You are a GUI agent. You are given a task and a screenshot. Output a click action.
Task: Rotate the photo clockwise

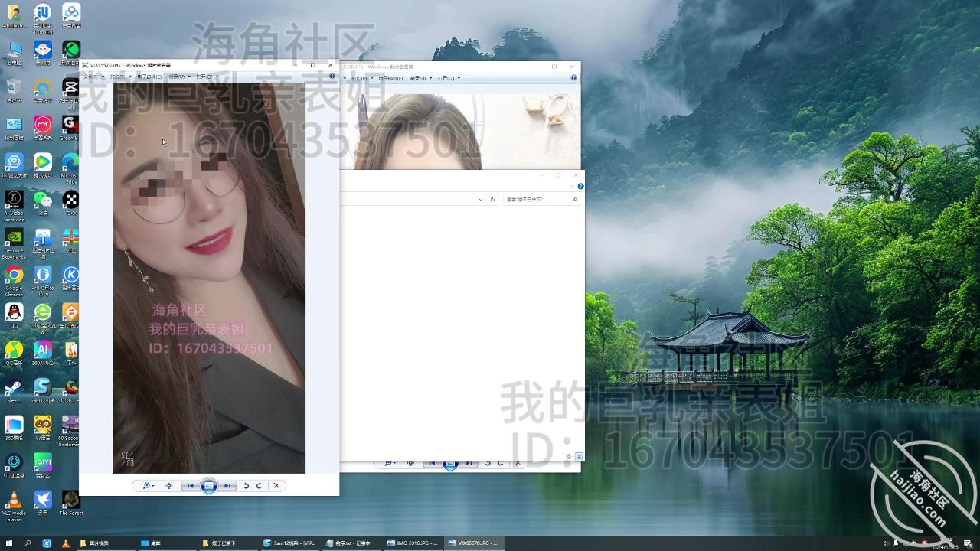[260, 485]
